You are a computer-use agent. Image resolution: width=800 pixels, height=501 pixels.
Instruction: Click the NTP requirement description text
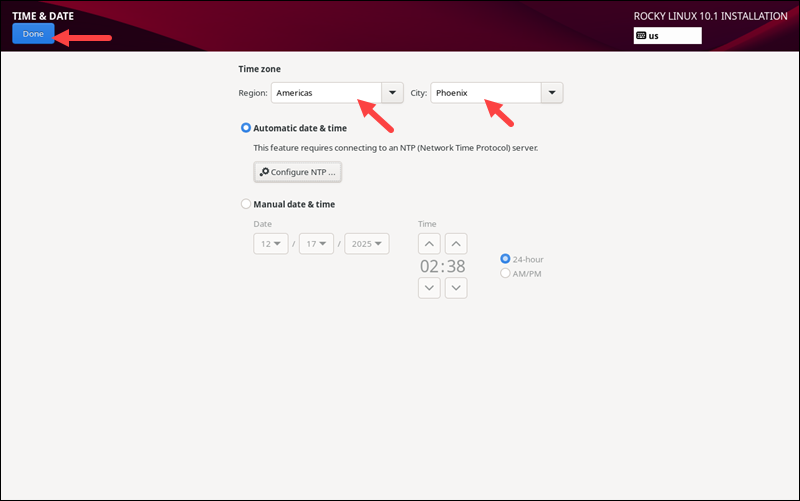395,148
